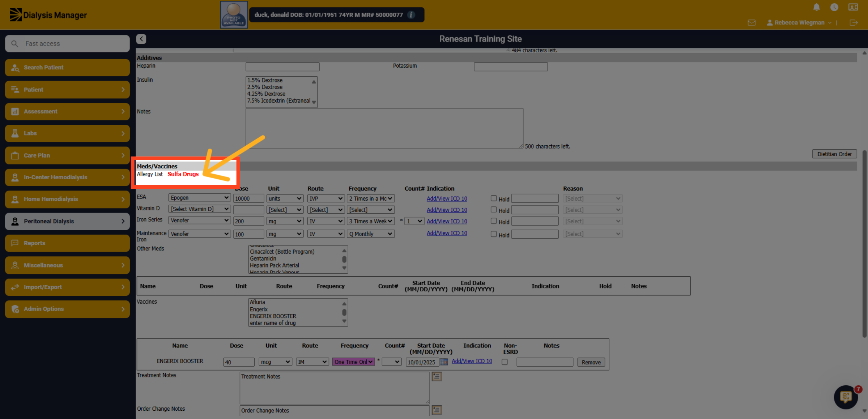Open the Reports menu item
This screenshot has width=868, height=419.
(x=67, y=243)
